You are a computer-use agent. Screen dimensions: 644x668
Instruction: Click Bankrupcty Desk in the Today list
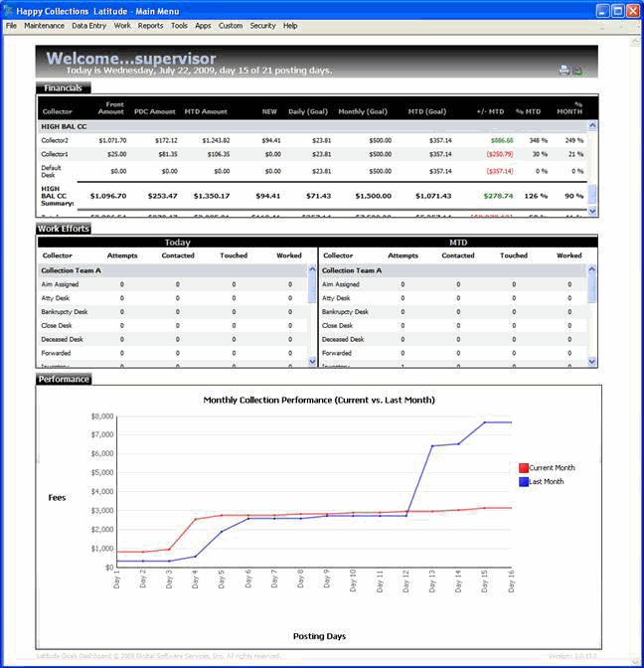point(64,312)
